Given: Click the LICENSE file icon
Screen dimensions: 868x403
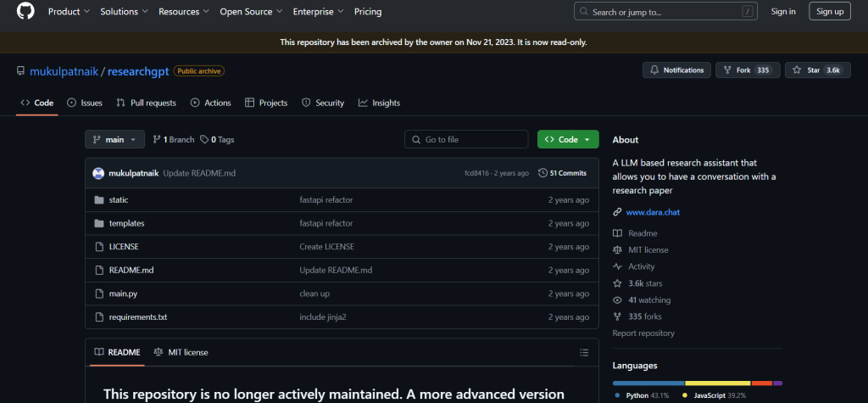Looking at the screenshot, I should (x=98, y=247).
